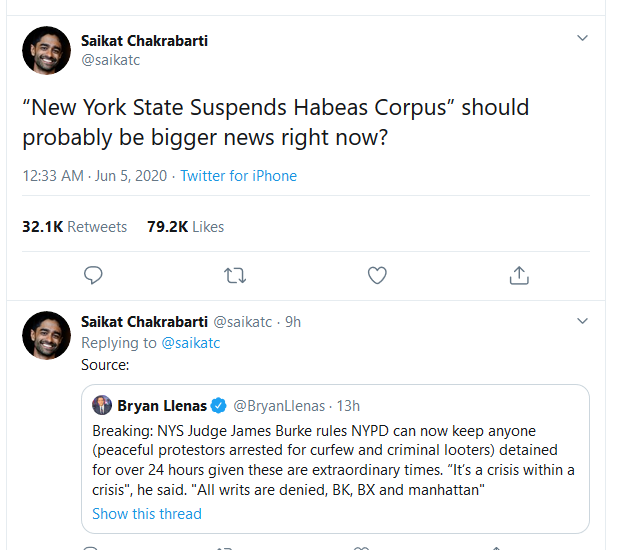View the 79.2K Likes list
The width and height of the screenshot is (634, 550).
(x=185, y=227)
